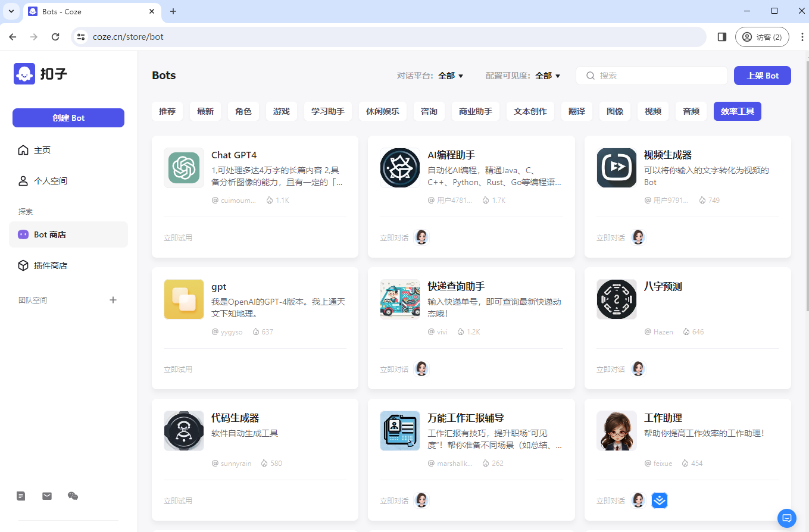Click the gpt bot yellow avatar
Viewport: 809px width, 532px height.
184,299
